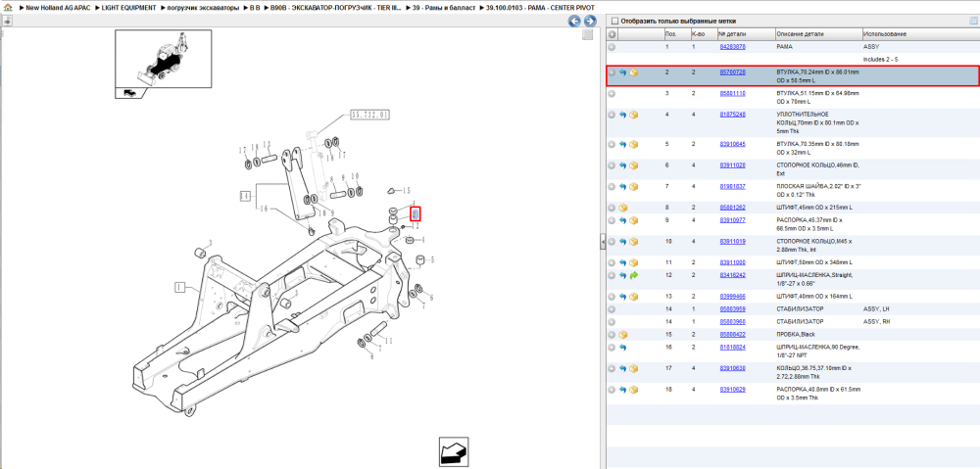Click yellow box icon in row 81875248
The image size is (980, 469).
(x=633, y=115)
